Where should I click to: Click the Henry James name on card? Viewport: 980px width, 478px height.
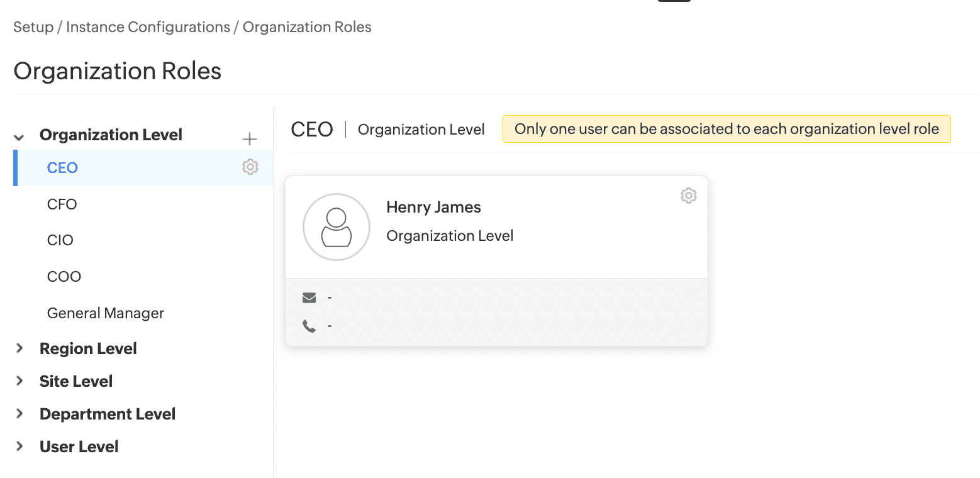433,208
